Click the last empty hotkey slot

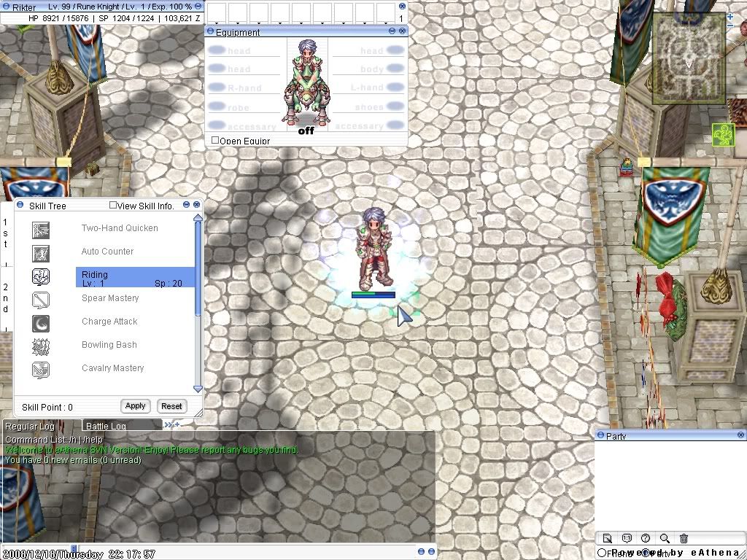(x=385, y=13)
